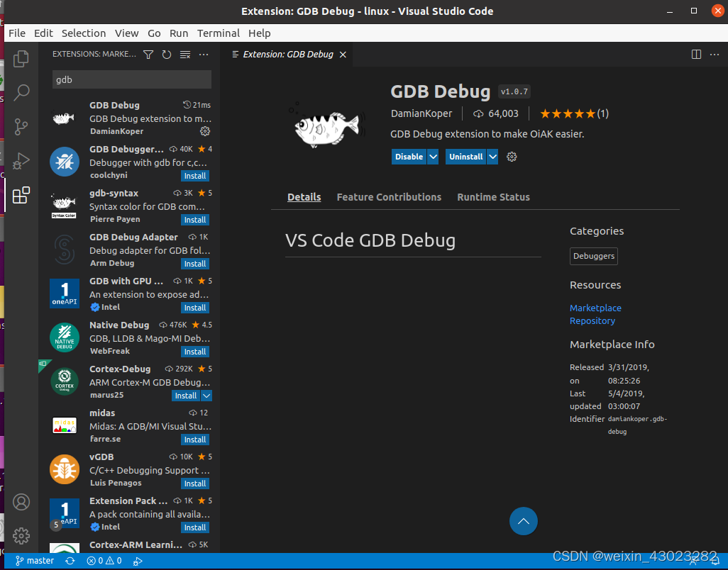This screenshot has height=570, width=728.
Task: Open the Terminal menu
Action: (218, 33)
